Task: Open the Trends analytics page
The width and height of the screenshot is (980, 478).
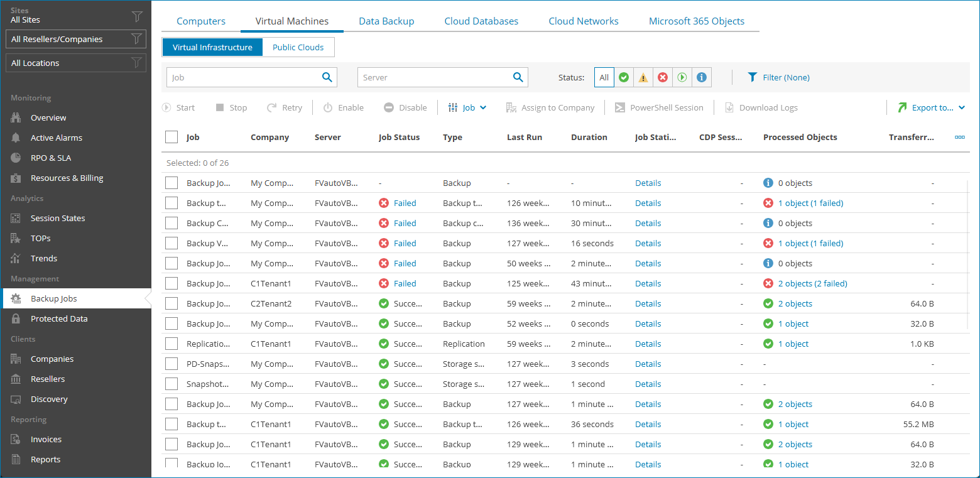Action: tap(44, 258)
